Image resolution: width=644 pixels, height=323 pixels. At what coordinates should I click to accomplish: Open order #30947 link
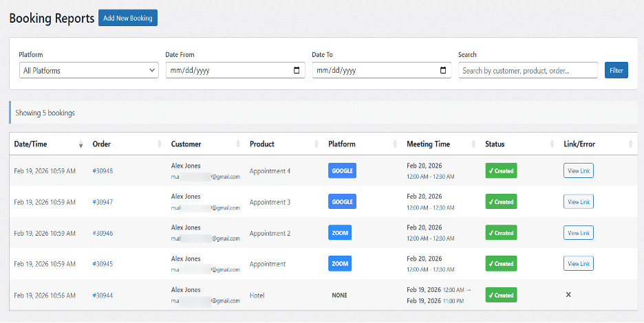coord(103,202)
